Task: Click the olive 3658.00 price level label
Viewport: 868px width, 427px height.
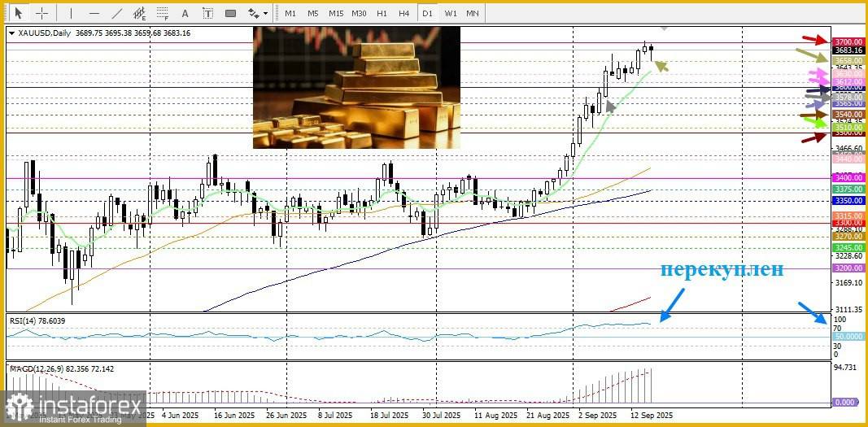Action: tap(848, 59)
